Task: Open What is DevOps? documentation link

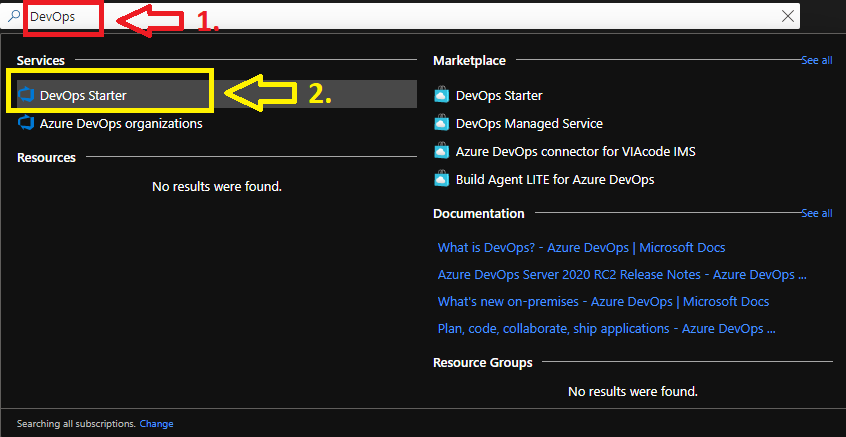Action: point(582,248)
